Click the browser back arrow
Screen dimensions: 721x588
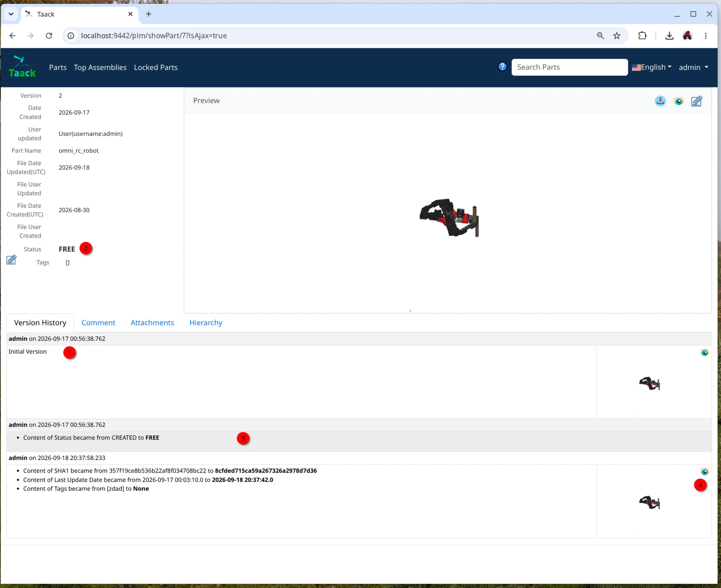12,35
